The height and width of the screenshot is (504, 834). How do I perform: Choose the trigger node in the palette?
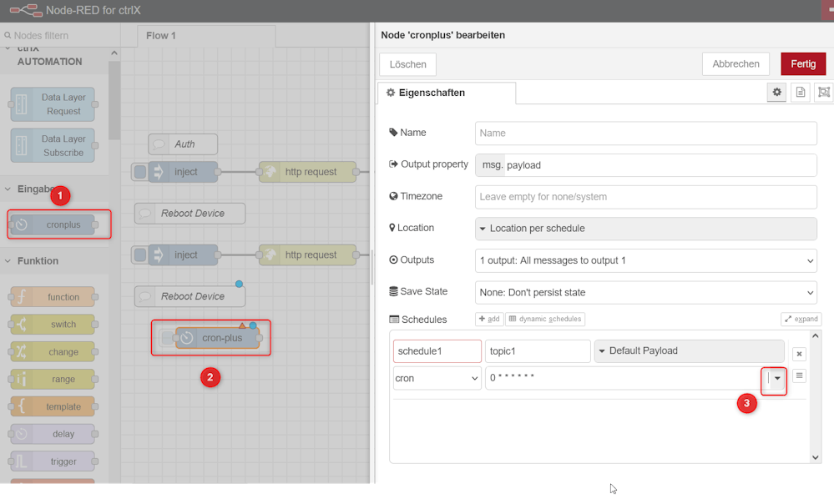[53, 461]
